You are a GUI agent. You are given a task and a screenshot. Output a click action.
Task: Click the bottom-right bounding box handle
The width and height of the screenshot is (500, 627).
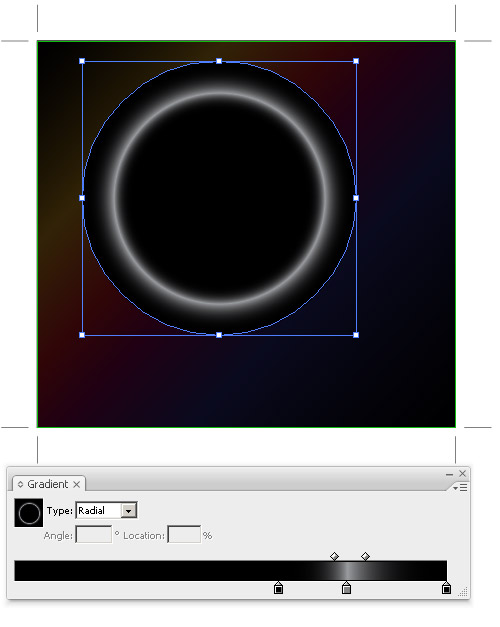tap(356, 335)
